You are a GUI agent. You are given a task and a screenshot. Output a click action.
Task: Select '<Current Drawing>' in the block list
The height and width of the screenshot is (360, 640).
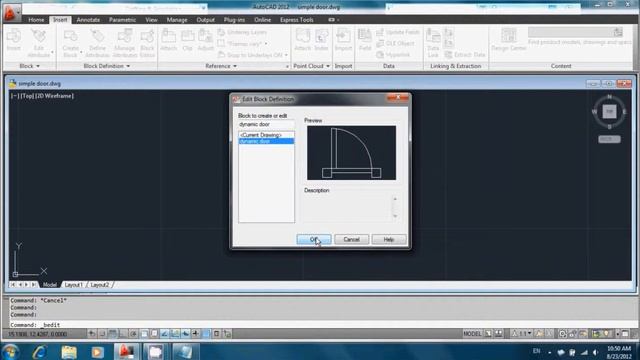tap(266, 135)
